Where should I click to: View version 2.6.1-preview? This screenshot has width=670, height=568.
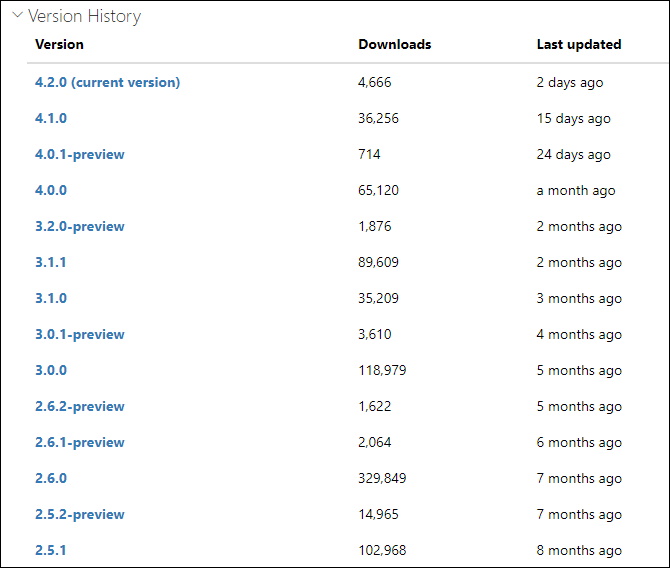point(79,442)
